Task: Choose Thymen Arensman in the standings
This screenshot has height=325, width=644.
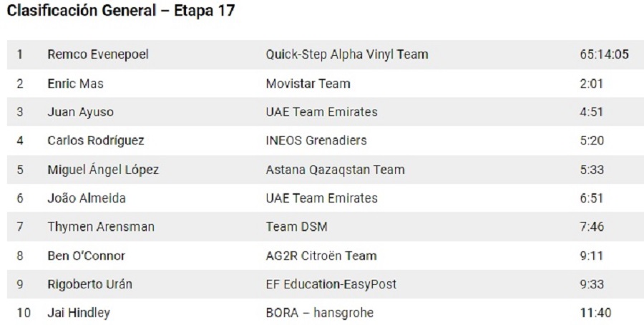Action: 101,227
